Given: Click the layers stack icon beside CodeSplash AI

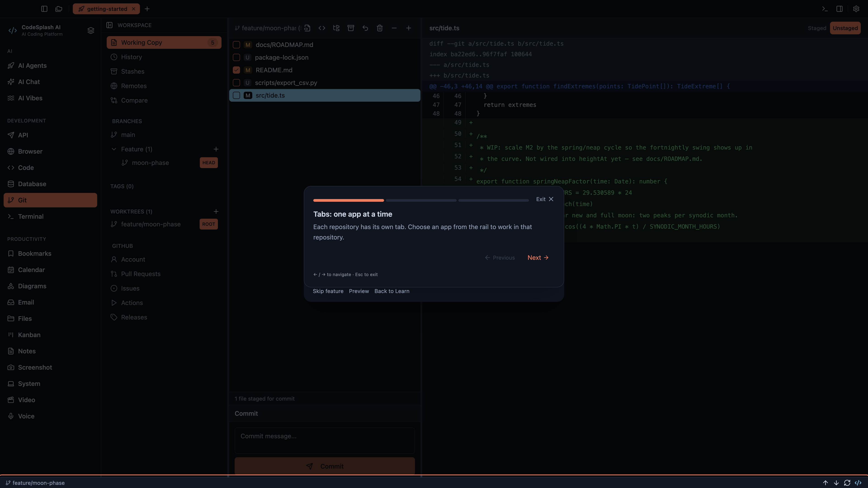Looking at the screenshot, I should 91,31.
